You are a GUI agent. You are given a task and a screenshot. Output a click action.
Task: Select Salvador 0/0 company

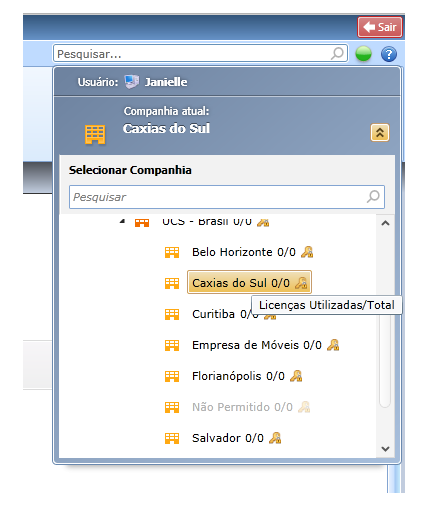point(228,438)
